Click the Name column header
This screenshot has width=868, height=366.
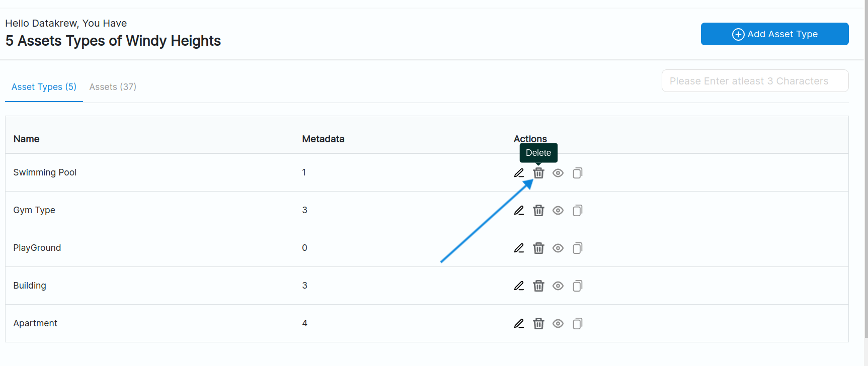[x=26, y=139]
